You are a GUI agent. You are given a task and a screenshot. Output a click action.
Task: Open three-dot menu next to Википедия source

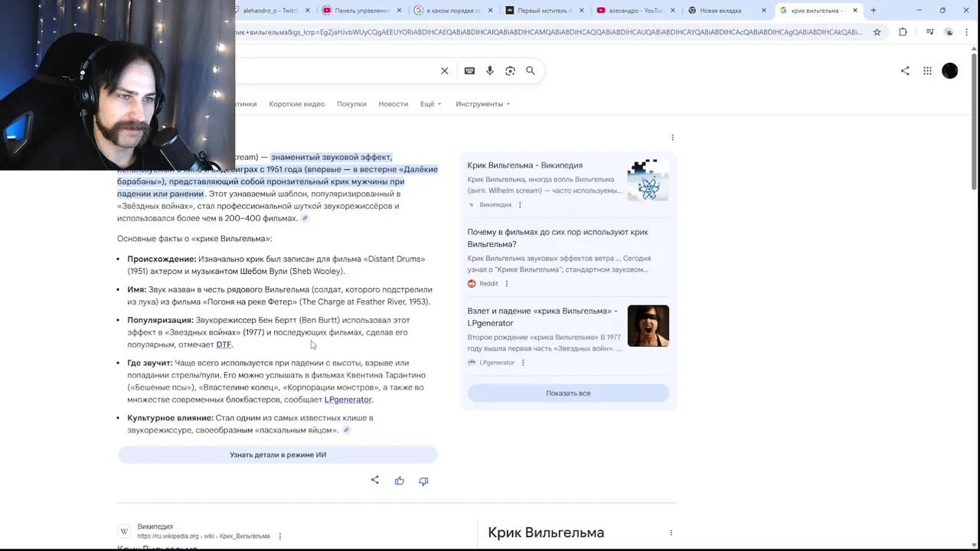click(520, 204)
